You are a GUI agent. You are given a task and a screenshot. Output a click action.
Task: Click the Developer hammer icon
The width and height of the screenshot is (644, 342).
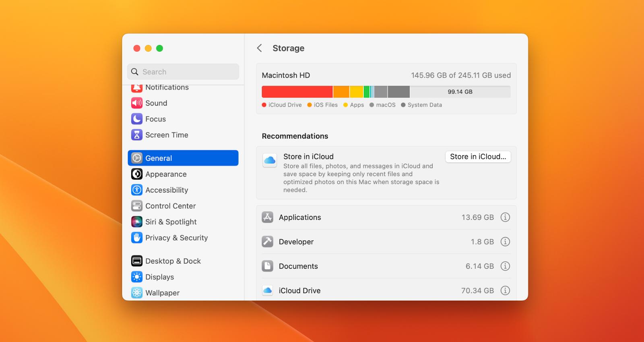point(268,242)
